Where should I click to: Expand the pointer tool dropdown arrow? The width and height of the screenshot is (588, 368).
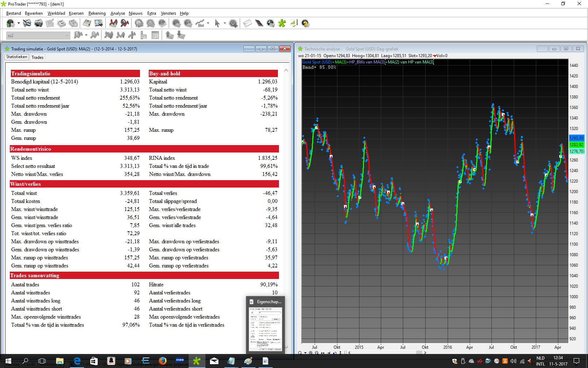click(x=224, y=23)
